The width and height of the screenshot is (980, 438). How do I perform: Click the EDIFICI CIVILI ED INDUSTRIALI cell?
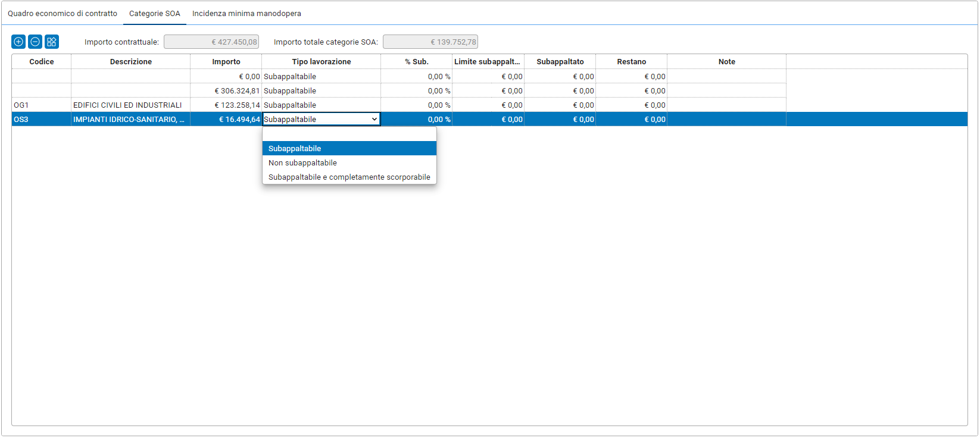[x=127, y=105]
